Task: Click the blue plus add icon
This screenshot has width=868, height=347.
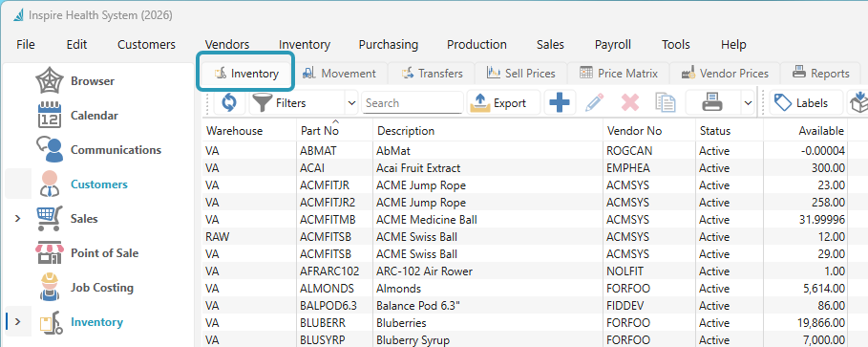Action: 560,102
